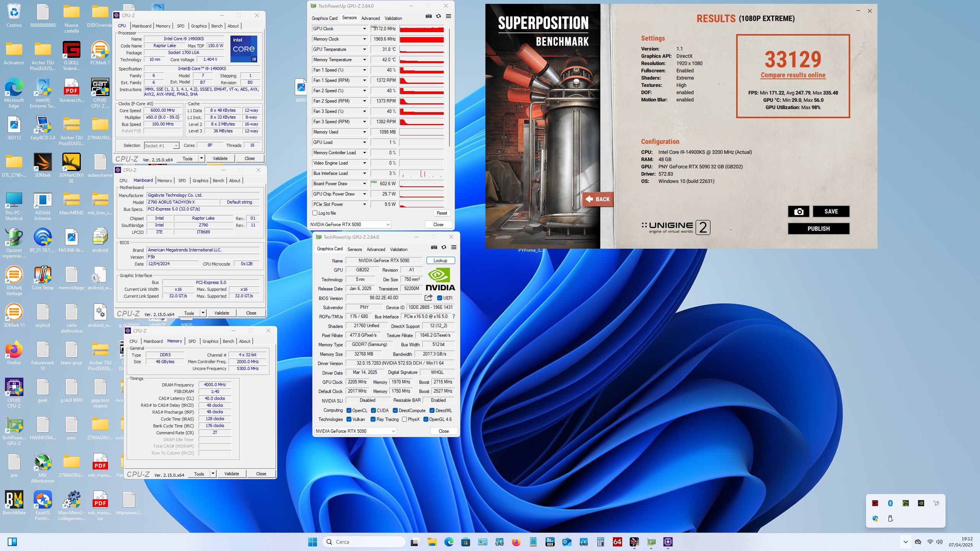Screen dimensions: 980x551
Task: Expand the GPU Temperature sensor dropdown
Action: click(364, 49)
